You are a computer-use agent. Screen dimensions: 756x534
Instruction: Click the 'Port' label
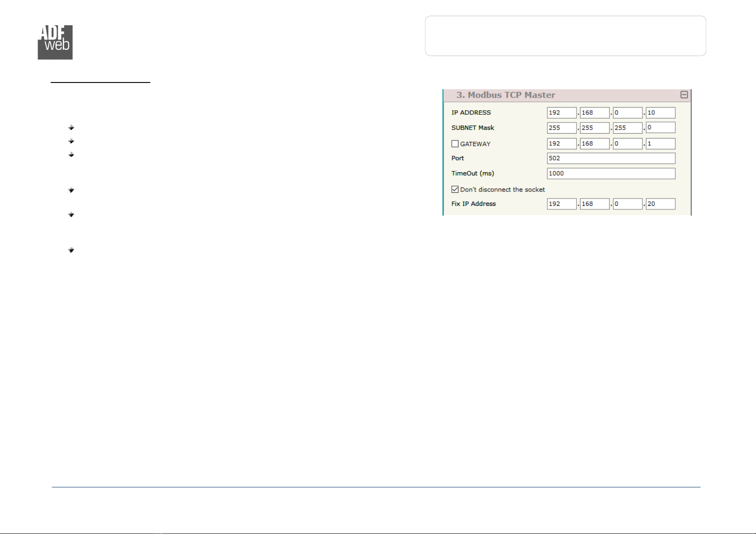[458, 158]
